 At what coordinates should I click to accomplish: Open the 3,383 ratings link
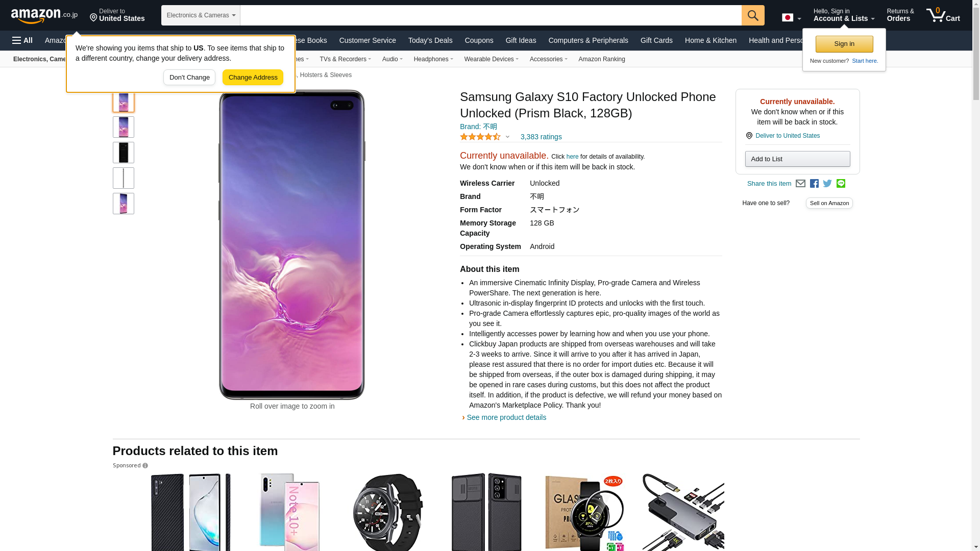pyautogui.click(x=541, y=137)
